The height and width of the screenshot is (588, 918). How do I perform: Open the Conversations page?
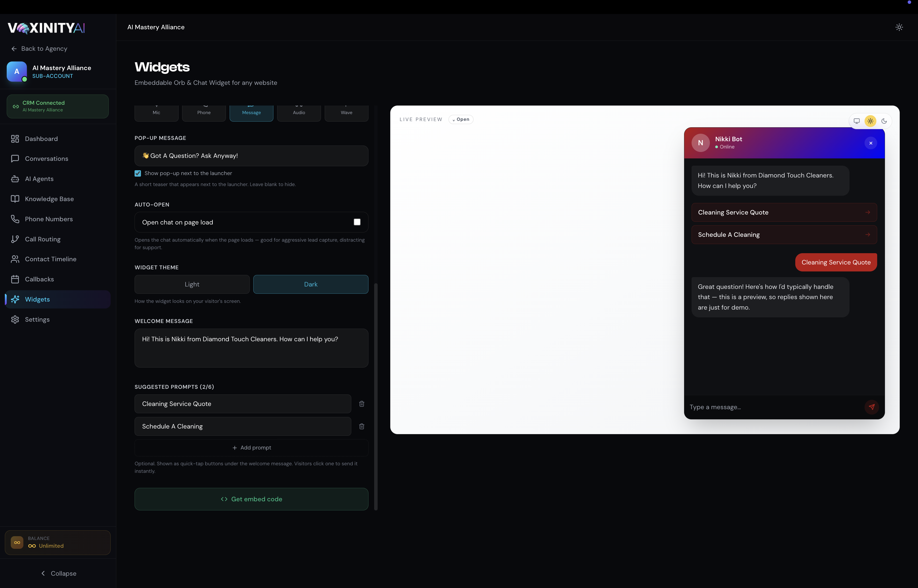pyautogui.click(x=58, y=158)
